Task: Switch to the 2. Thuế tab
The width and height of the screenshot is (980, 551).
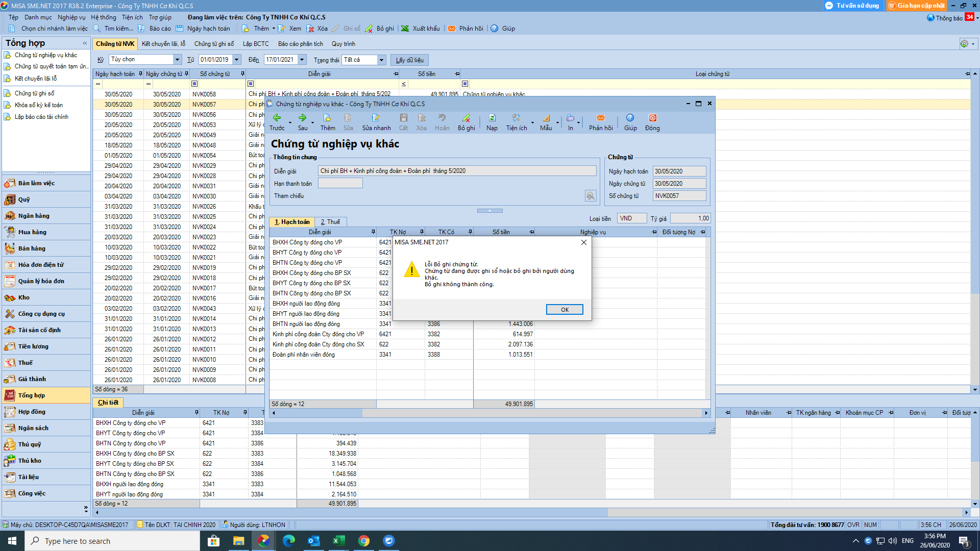Action: [330, 222]
